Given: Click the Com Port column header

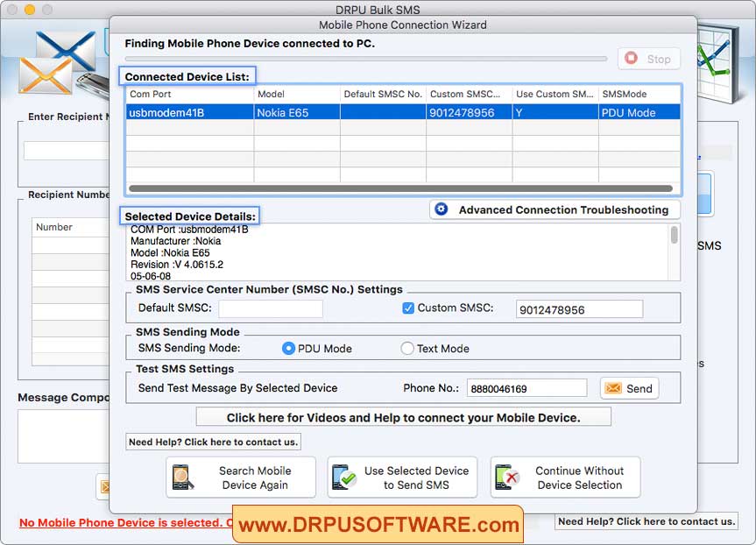Looking at the screenshot, I should tap(190, 94).
